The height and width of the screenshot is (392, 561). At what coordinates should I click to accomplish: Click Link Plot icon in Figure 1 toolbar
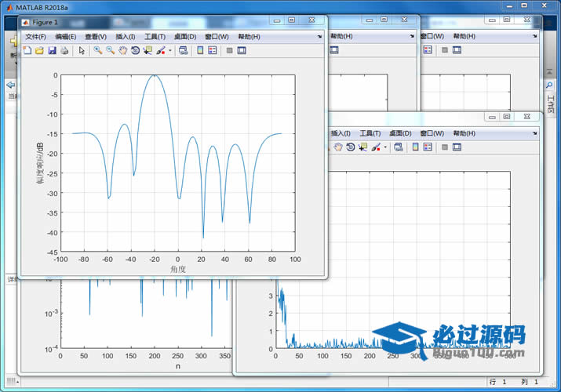[x=183, y=51]
